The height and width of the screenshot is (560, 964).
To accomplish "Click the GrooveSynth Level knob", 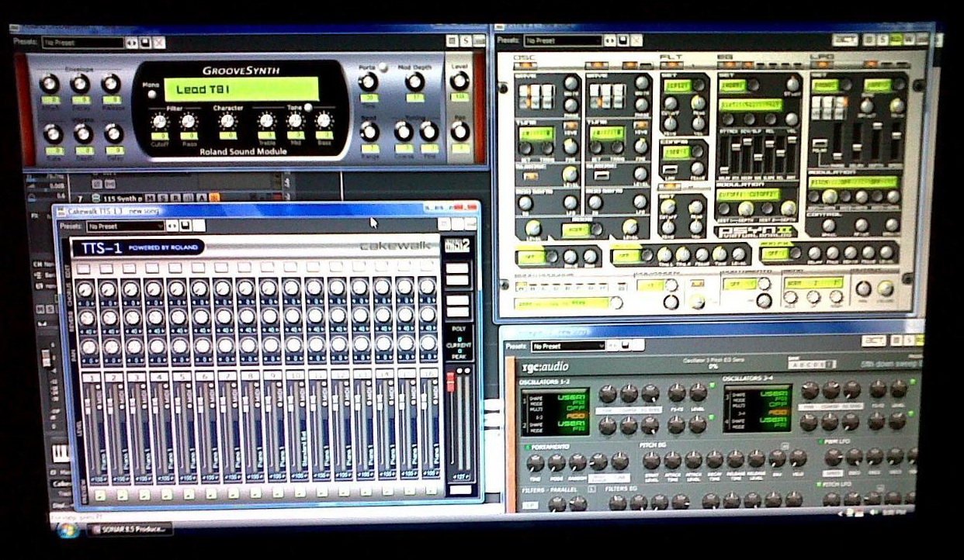I will [x=459, y=82].
